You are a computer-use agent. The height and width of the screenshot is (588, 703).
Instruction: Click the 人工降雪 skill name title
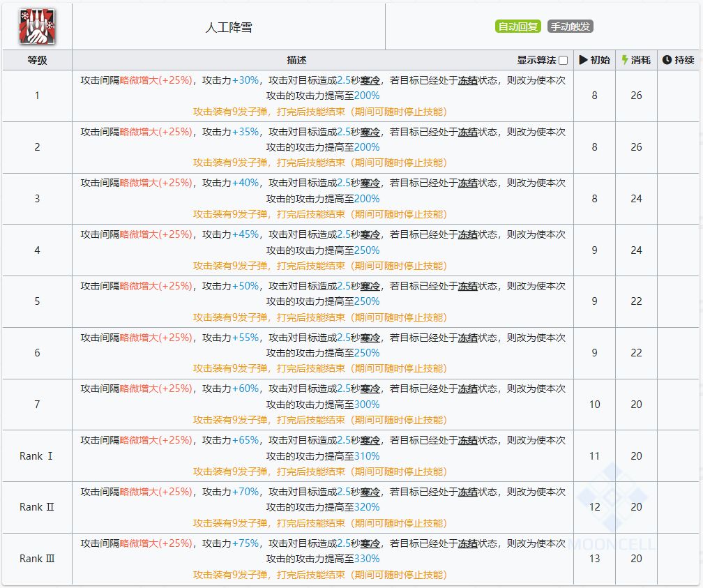point(229,27)
